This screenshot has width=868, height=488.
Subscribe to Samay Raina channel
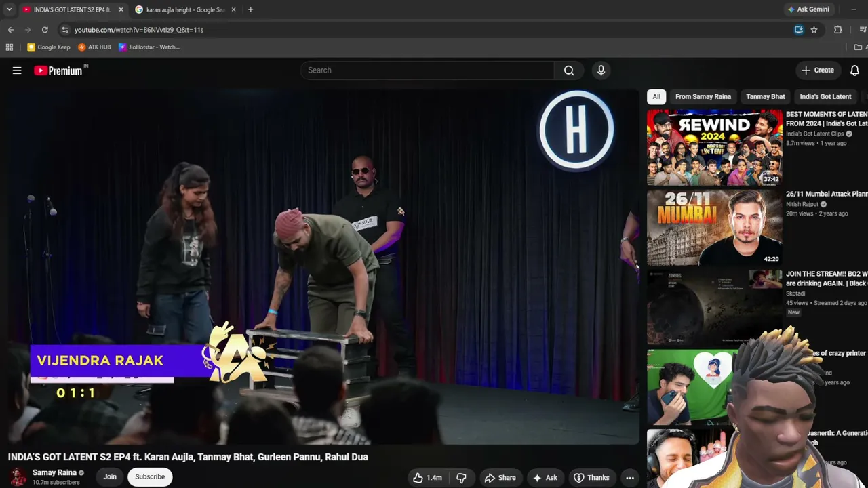pyautogui.click(x=150, y=477)
